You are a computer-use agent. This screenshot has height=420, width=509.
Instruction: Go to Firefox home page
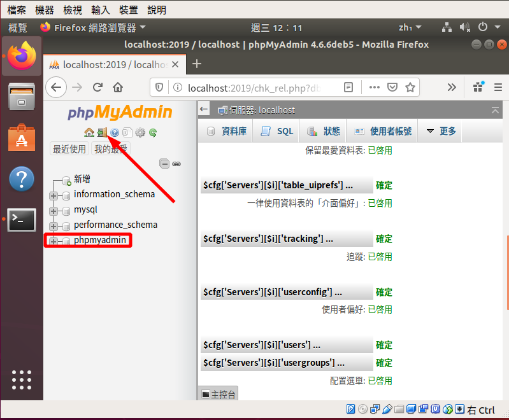pyautogui.click(x=118, y=87)
